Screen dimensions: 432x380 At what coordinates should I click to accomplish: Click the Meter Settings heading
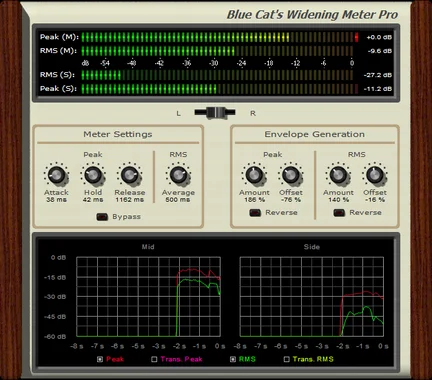click(118, 134)
